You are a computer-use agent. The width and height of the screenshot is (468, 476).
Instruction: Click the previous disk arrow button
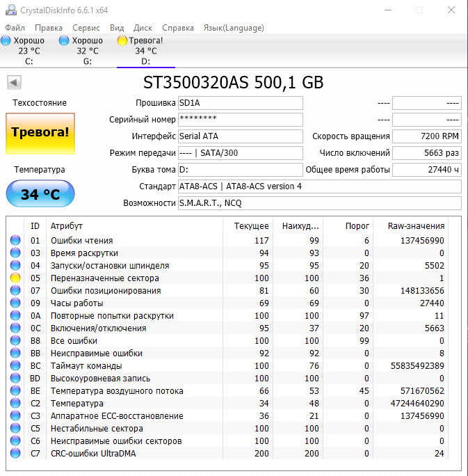[13, 83]
